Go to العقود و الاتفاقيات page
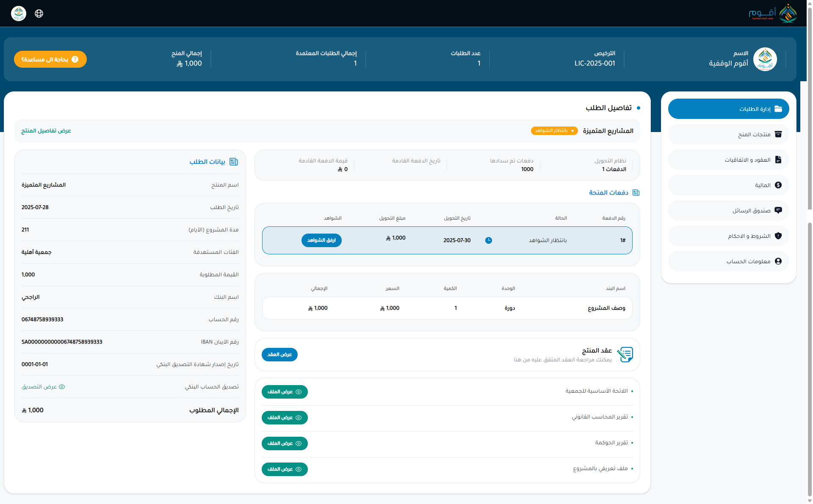Image resolution: width=813 pixels, height=504 pixels. [x=728, y=160]
